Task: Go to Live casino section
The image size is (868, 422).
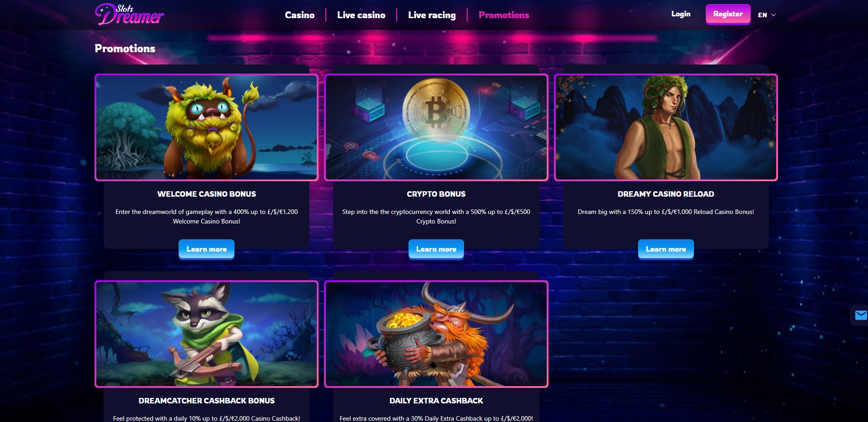Action: (361, 15)
